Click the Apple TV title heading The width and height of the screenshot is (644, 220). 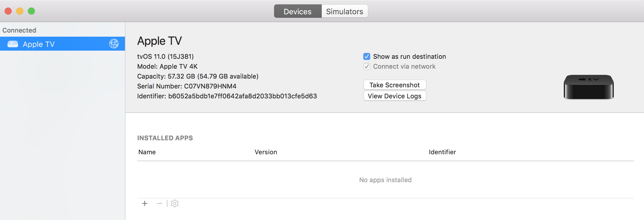coord(160,41)
